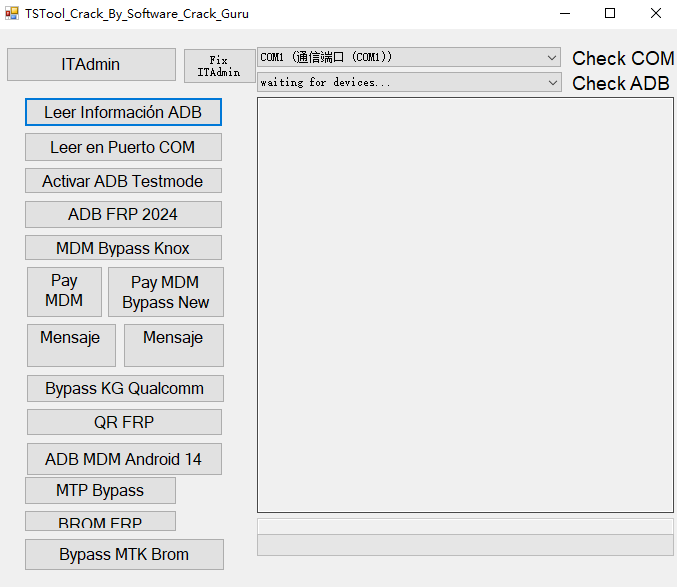The height and width of the screenshot is (587, 677).
Task: Select Activar ADB Testmode
Action: pyautogui.click(x=123, y=181)
